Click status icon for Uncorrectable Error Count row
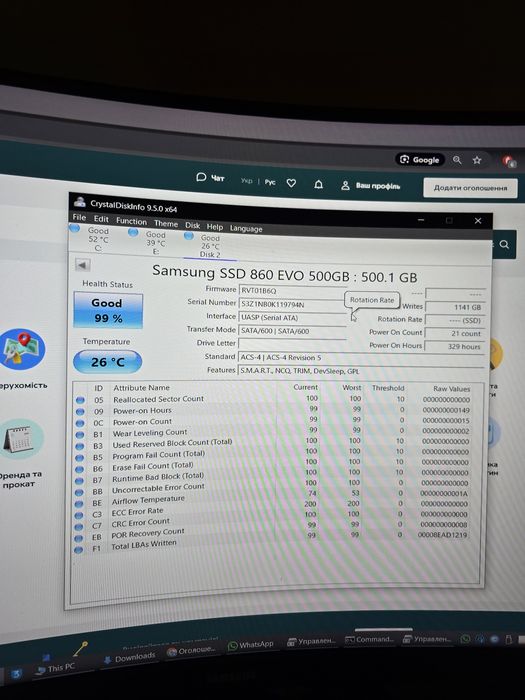 tap(79, 492)
